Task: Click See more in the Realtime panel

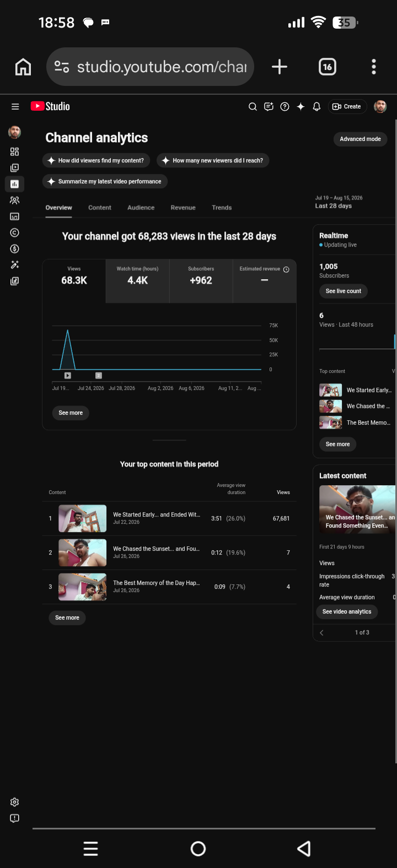Action: click(x=338, y=444)
